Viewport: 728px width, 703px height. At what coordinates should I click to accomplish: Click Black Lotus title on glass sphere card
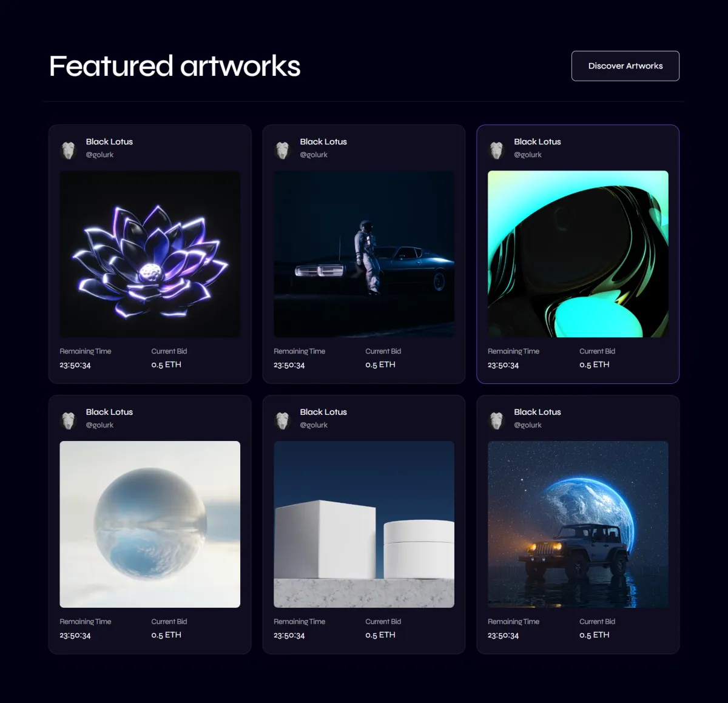tap(109, 412)
